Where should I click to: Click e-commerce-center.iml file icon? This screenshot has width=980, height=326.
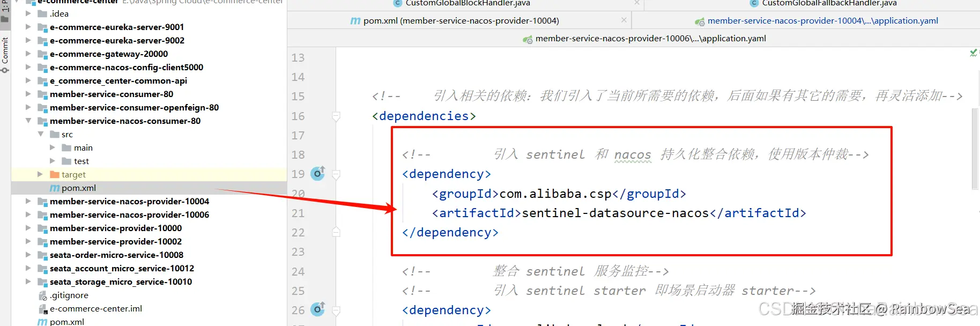[43, 309]
